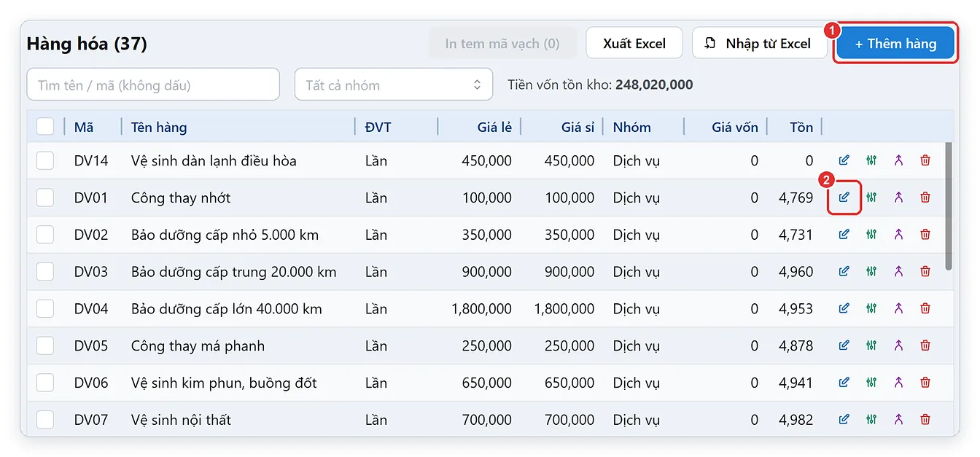Click the Tên hàng column header
The width and height of the screenshot is (980, 457).
(x=159, y=127)
